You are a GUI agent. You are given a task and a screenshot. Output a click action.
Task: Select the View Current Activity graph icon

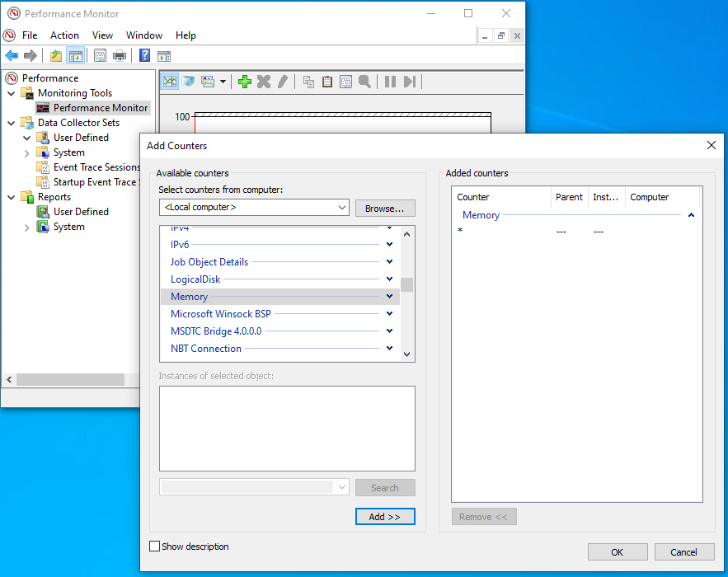tap(170, 82)
